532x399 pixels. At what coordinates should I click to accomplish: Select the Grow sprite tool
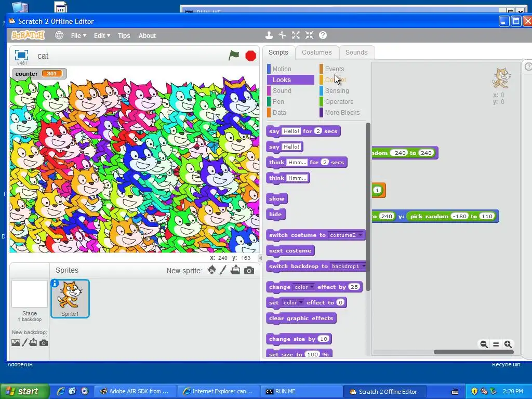tap(296, 35)
